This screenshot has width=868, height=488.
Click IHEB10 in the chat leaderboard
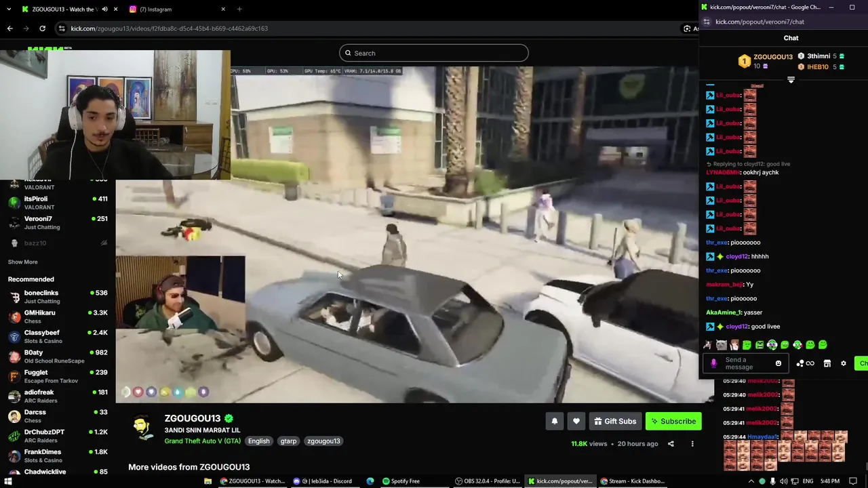pos(821,67)
